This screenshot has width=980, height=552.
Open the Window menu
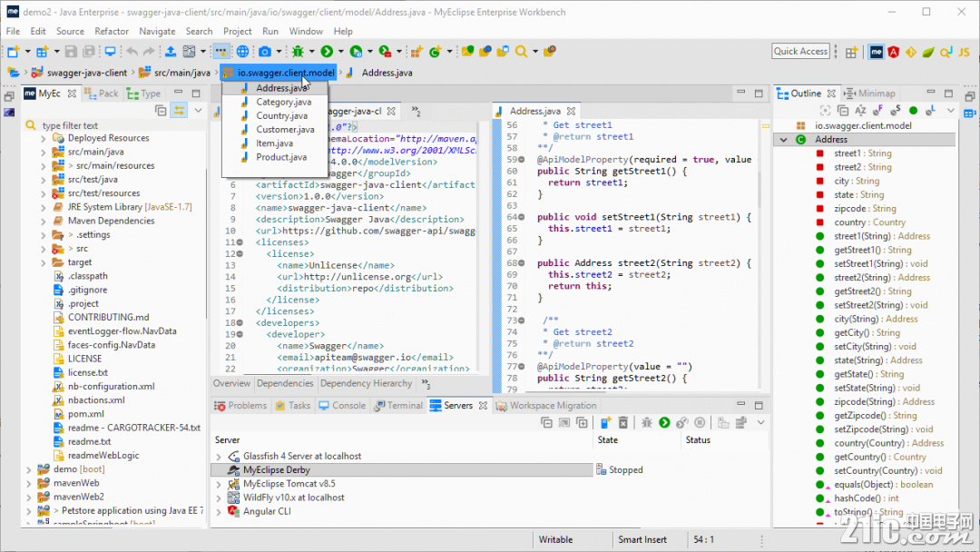click(306, 31)
